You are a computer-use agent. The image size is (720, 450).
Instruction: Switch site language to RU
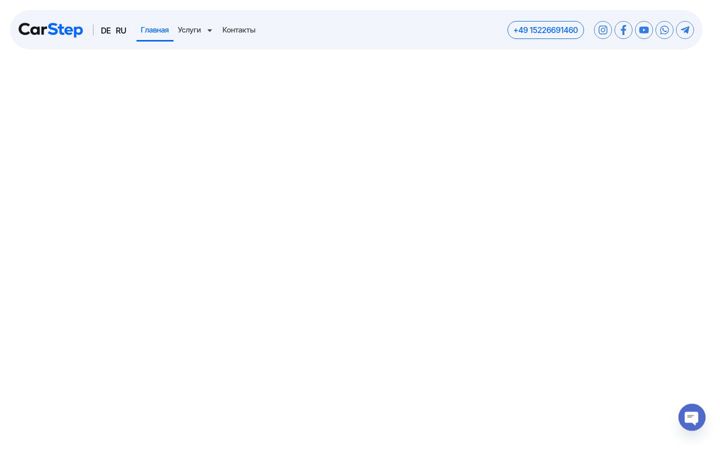pyautogui.click(x=121, y=31)
